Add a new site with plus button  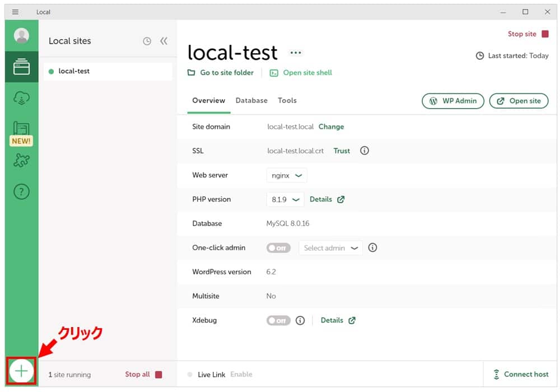21,371
